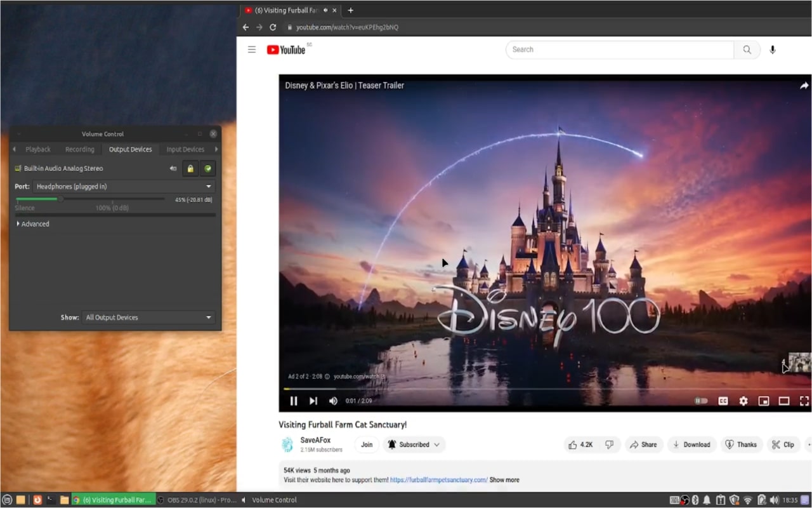Dislike the video

tap(609, 444)
